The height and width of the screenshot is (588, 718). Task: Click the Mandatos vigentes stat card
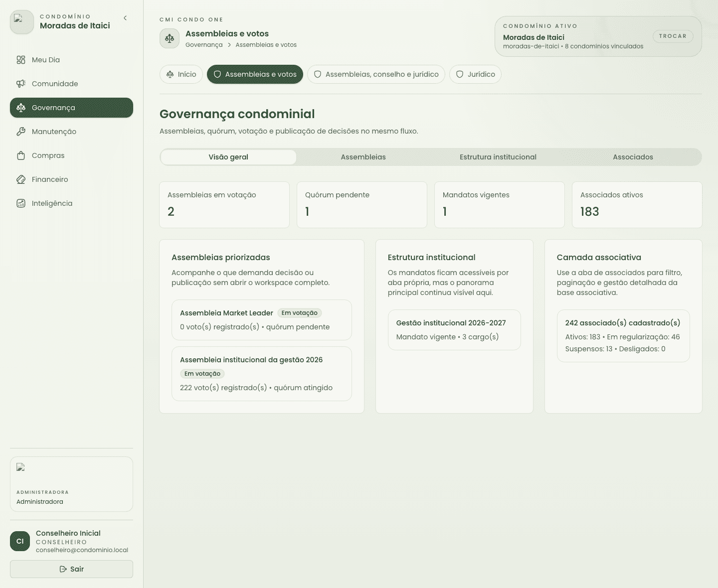tap(500, 205)
